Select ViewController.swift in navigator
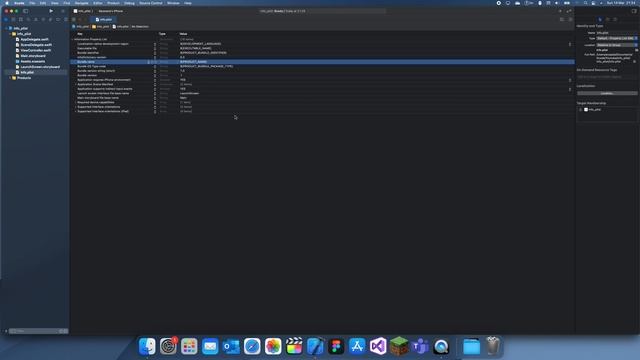 tap(36, 50)
